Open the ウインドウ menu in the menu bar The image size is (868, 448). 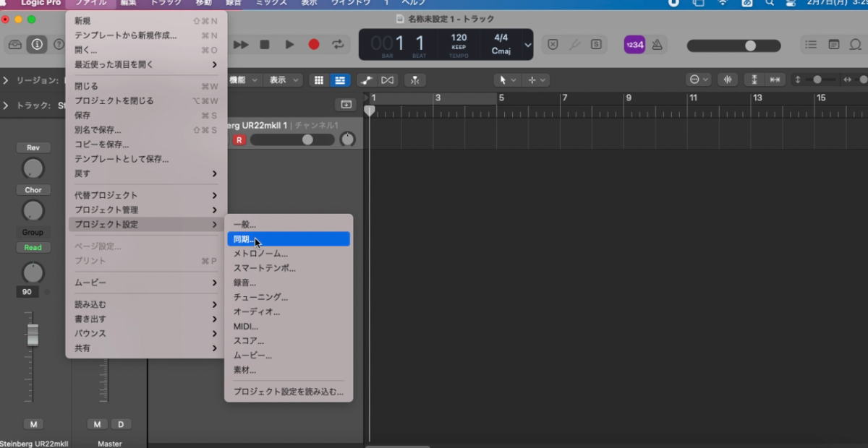tap(349, 3)
